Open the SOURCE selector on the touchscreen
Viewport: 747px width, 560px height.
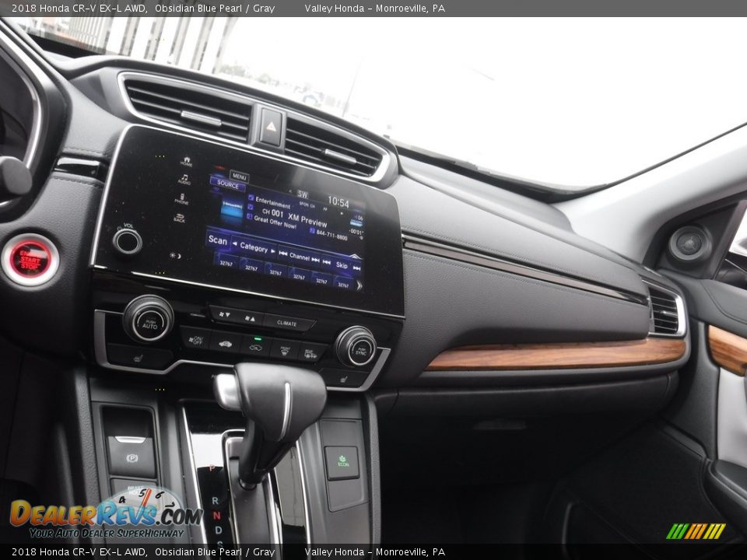[x=227, y=185]
